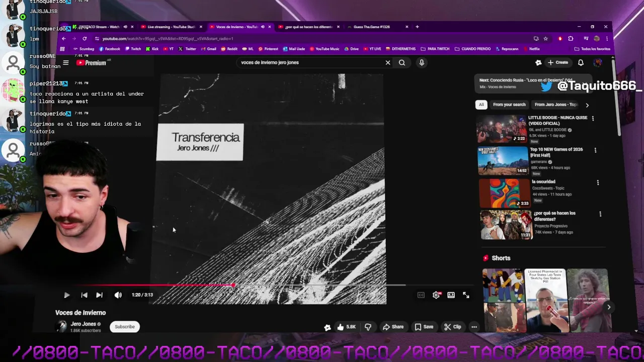Image resolution: width=644 pixels, height=362 pixels.
Task: Select From your search chip
Action: 509,105
